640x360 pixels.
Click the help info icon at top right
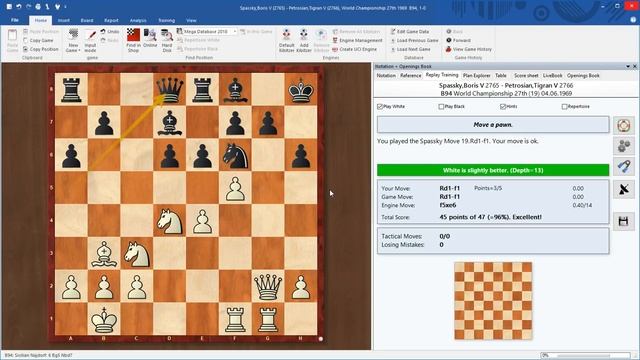(x=633, y=20)
